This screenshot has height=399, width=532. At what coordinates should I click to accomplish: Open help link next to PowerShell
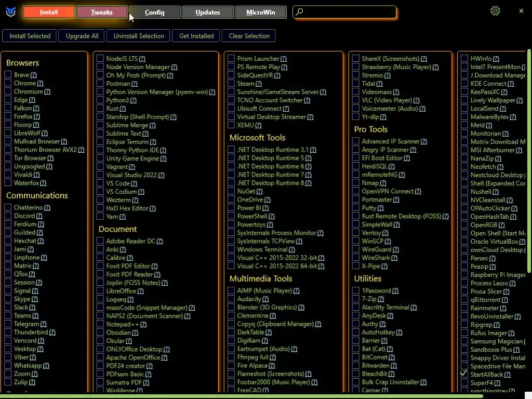[x=271, y=216]
